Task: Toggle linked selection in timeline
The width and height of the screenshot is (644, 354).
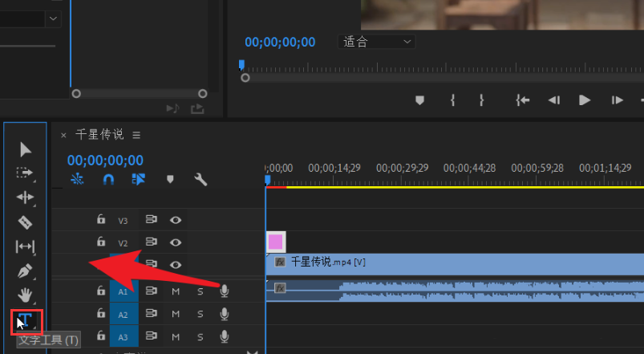Action: [139, 179]
